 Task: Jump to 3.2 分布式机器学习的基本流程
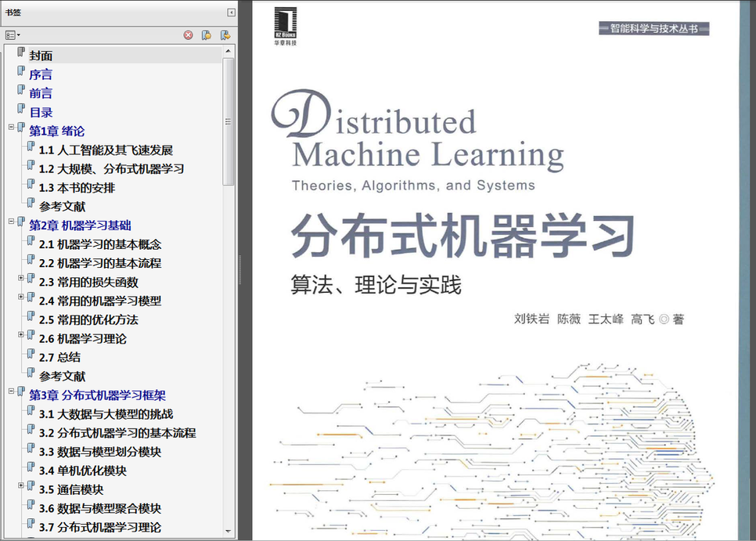coord(117,433)
